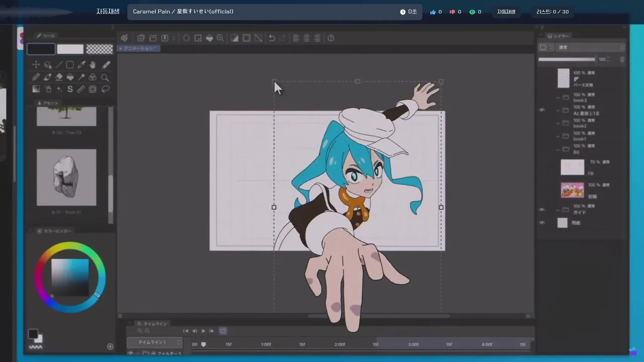Image resolution: width=644 pixels, height=362 pixels.
Task: Select the アニメーション document tab
Action: (139, 48)
